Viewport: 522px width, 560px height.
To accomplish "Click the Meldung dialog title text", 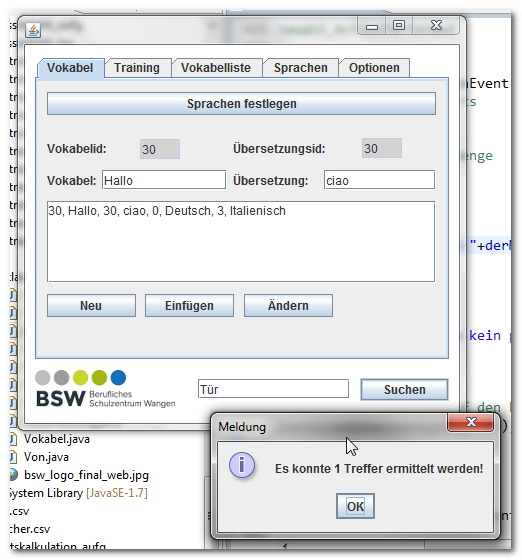I will click(242, 427).
